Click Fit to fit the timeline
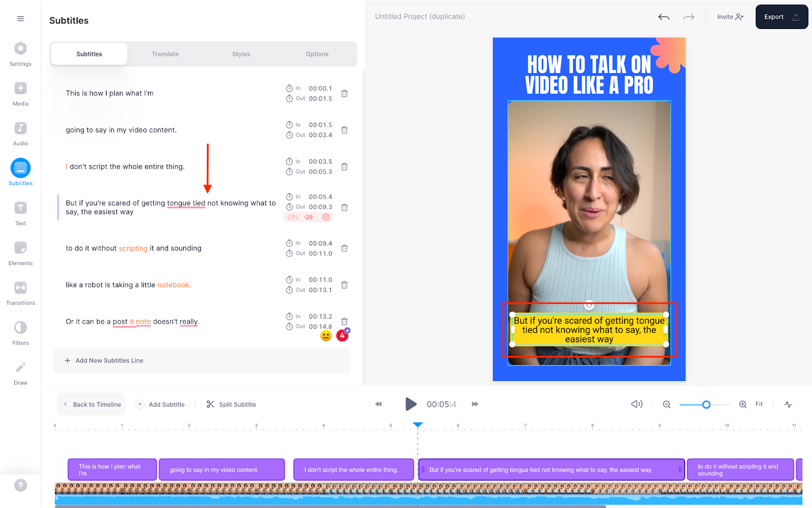 point(759,404)
